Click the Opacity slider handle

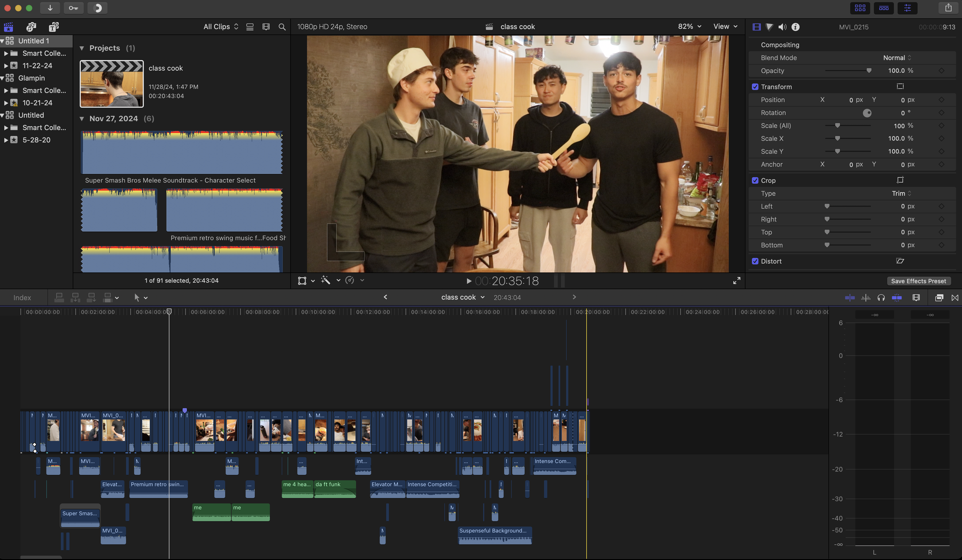[x=868, y=71]
